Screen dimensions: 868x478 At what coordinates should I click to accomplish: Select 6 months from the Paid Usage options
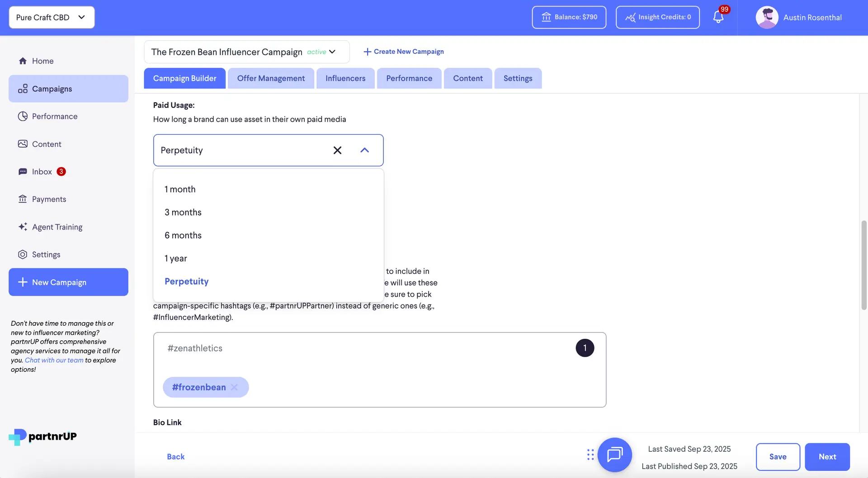(x=183, y=235)
